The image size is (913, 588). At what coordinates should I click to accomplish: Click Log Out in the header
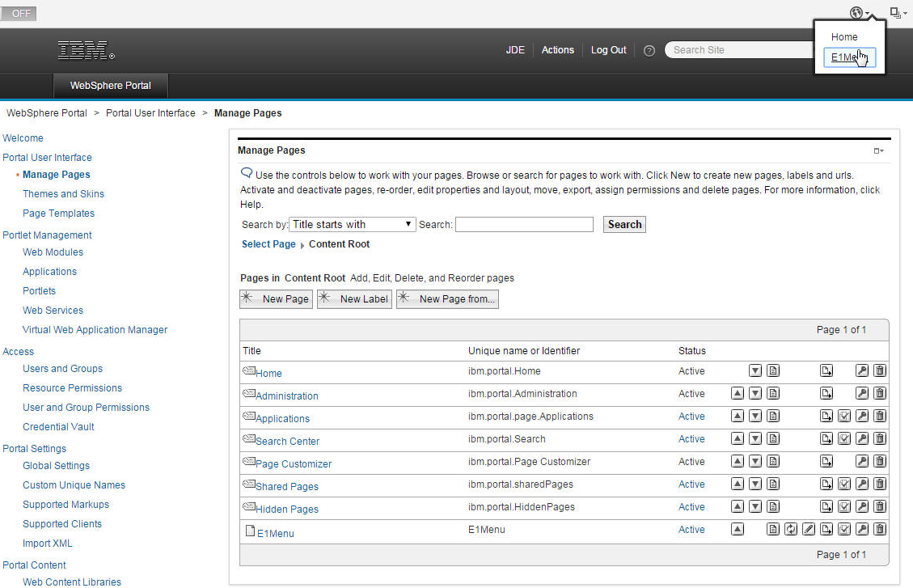click(608, 50)
